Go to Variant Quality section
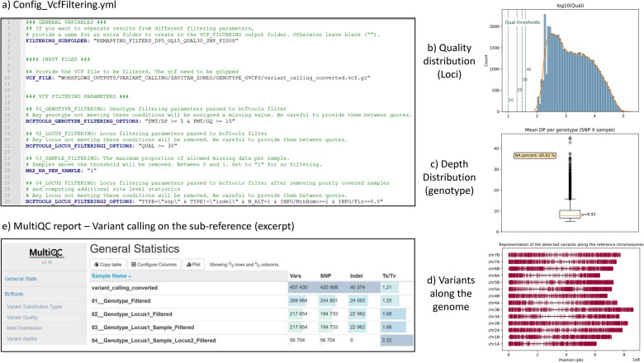644x363 pixels. [x=22, y=317]
